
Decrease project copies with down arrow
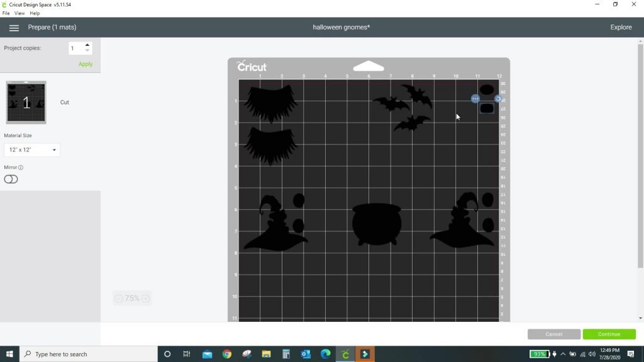tap(87, 50)
